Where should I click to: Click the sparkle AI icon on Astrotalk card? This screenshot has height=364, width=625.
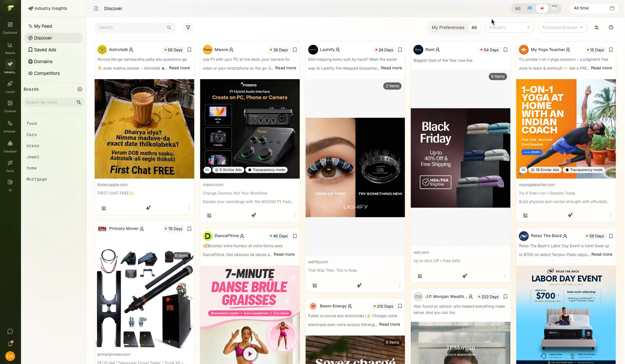pos(148,208)
